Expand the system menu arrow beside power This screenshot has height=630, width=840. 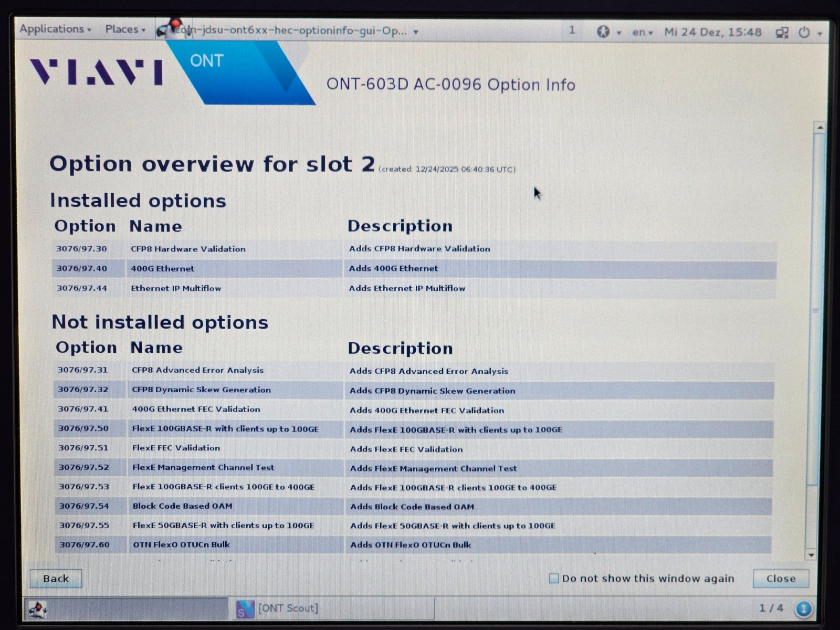(x=820, y=34)
